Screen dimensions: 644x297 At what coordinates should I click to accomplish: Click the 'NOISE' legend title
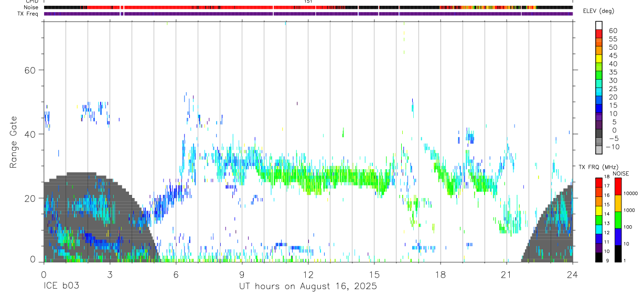pyautogui.click(x=620, y=173)
